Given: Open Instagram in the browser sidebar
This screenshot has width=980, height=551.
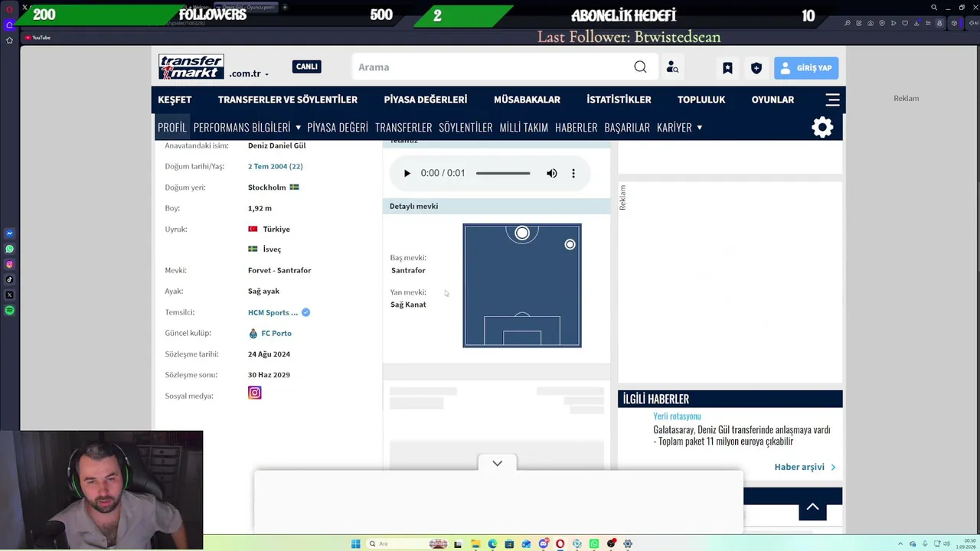Looking at the screenshot, I should pos(9,264).
